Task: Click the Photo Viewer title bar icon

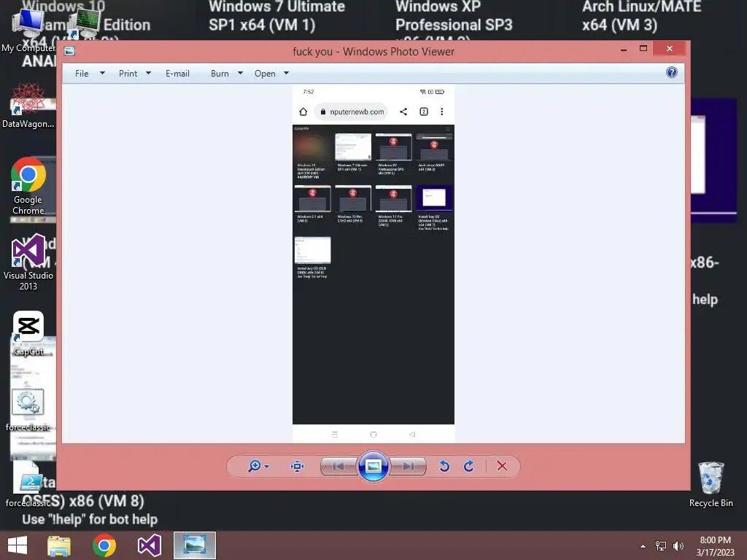Action: pyautogui.click(x=69, y=51)
